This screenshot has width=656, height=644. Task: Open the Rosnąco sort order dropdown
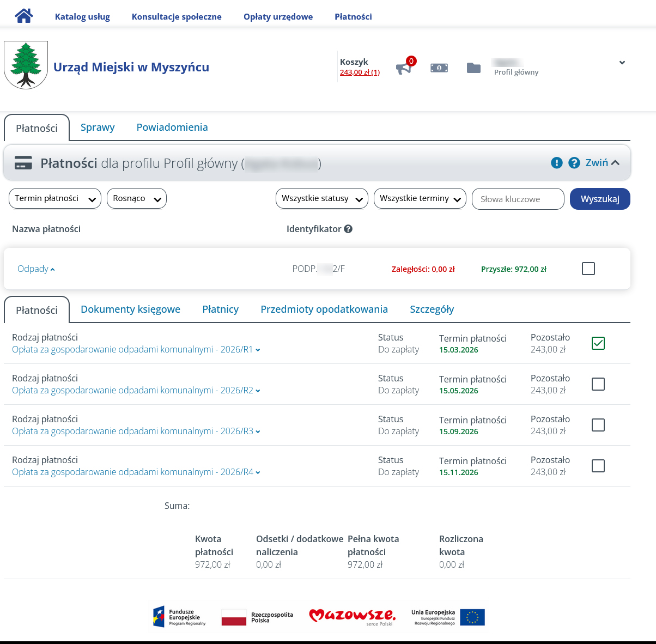click(136, 198)
